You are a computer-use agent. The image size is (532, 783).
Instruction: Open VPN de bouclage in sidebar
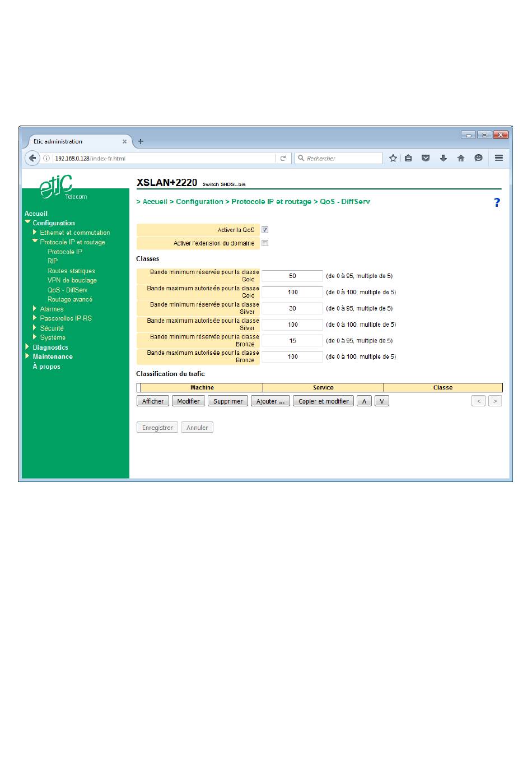pos(72,280)
